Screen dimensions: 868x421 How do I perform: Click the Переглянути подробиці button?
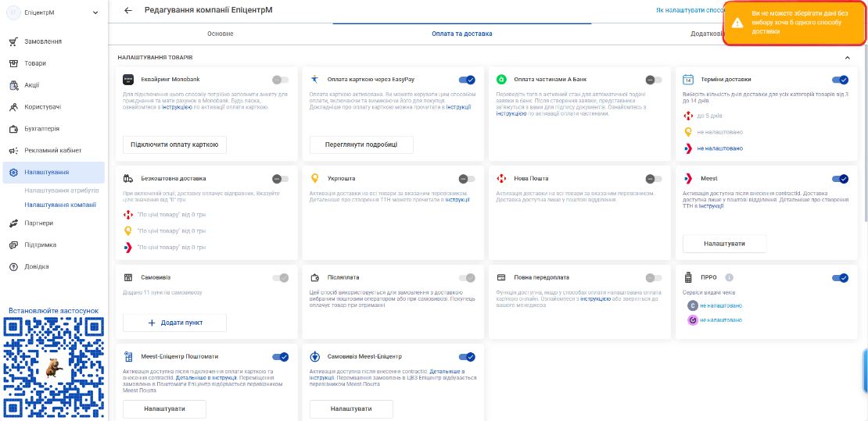(x=361, y=145)
